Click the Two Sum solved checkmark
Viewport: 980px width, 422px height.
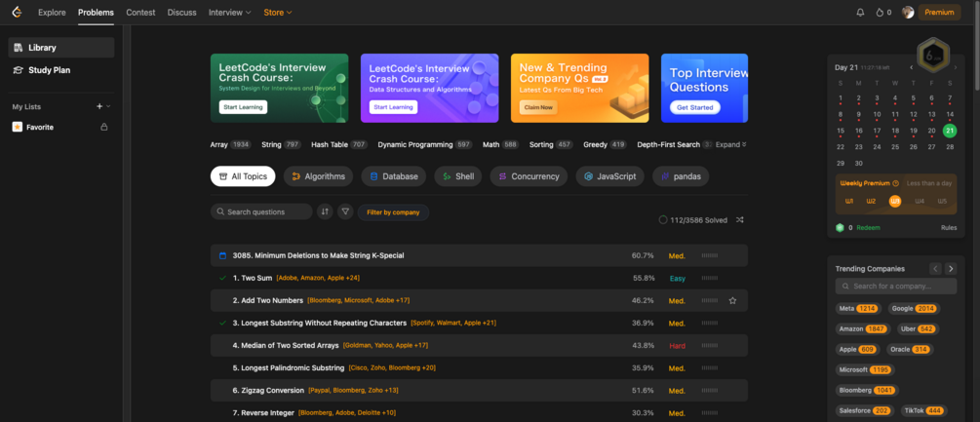click(222, 278)
